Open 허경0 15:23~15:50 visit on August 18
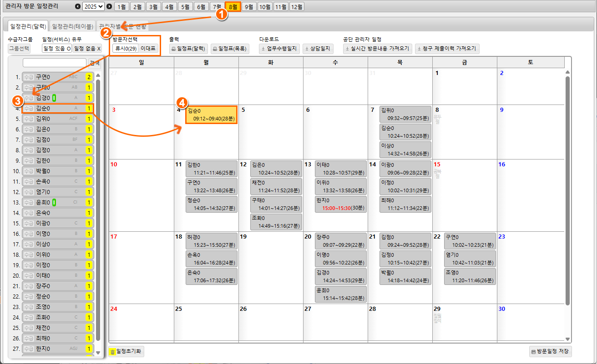The width and height of the screenshot is (597, 364). (x=211, y=241)
